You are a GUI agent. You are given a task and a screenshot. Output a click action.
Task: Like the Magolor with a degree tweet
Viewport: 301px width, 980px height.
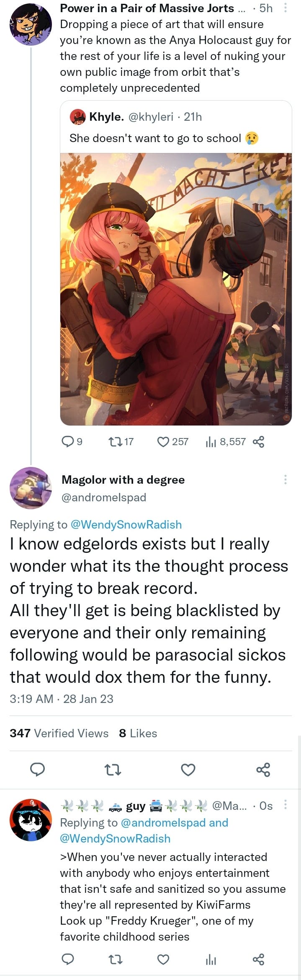coord(188,770)
